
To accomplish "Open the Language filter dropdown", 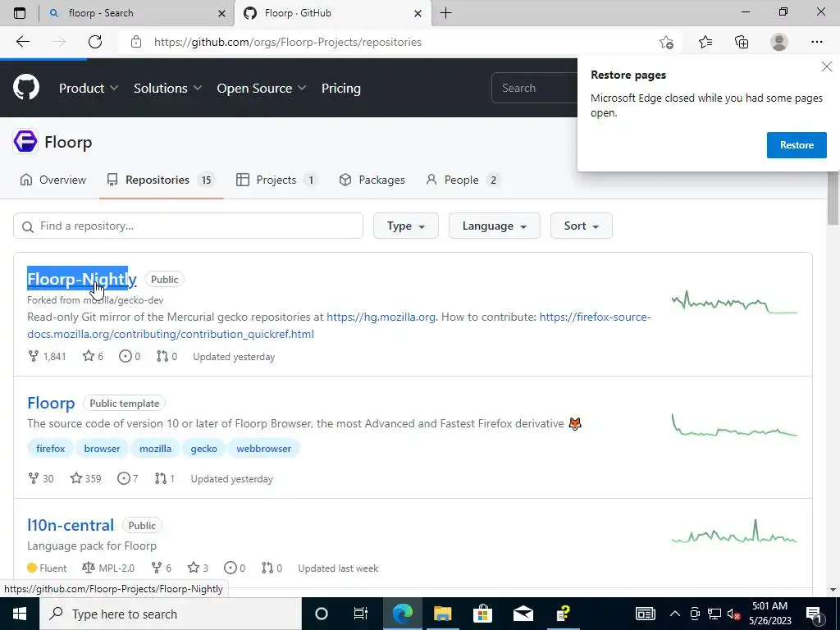I will click(494, 226).
